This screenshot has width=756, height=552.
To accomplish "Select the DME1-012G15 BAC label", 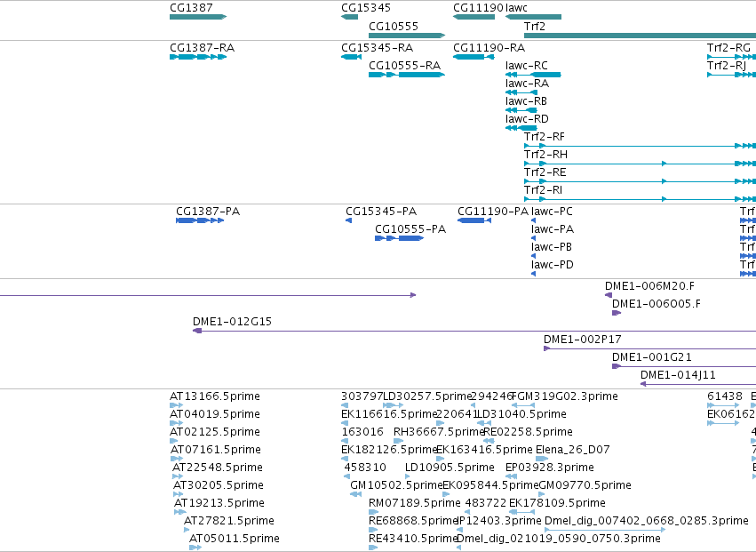I will 233,322.
